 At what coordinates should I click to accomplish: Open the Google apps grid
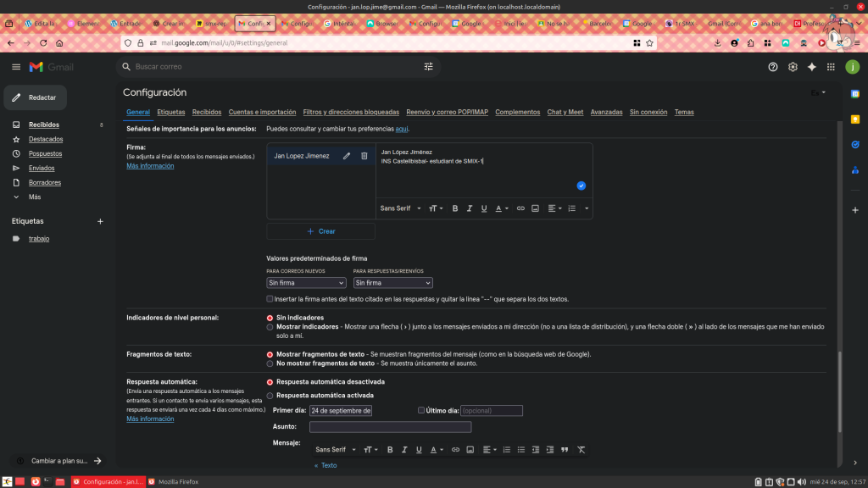[831, 67]
